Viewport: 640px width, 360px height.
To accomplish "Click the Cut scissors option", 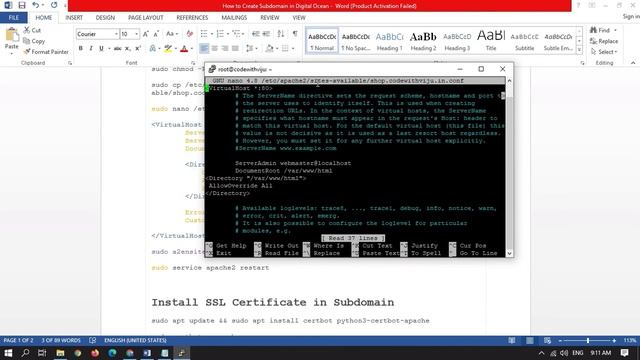I will (x=32, y=30).
